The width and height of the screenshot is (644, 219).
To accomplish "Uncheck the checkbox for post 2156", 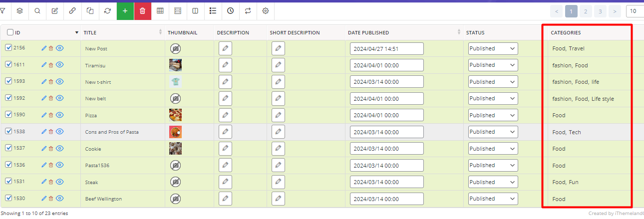I will click(x=8, y=48).
